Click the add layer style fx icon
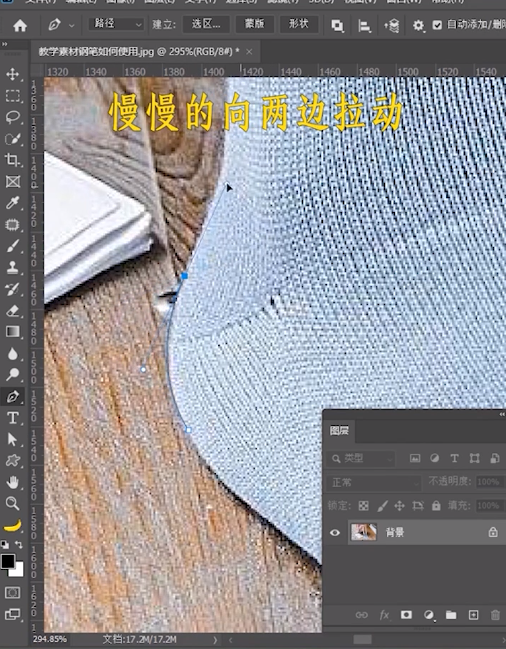 [x=384, y=615]
